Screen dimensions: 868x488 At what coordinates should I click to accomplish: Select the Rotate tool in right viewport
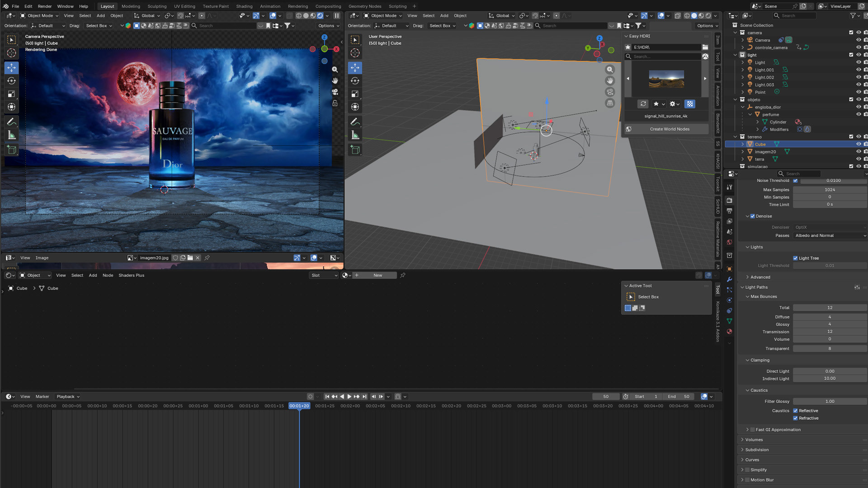[355, 81]
